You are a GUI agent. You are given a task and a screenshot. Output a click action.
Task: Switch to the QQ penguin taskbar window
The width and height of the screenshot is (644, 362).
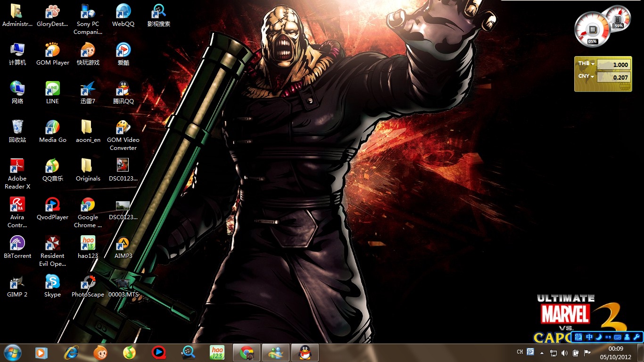click(305, 353)
